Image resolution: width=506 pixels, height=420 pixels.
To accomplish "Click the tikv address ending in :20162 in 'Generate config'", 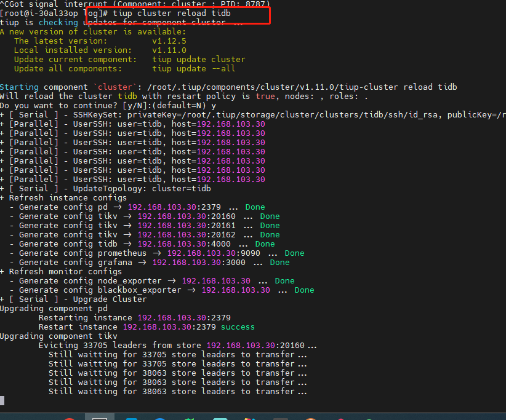I will [x=187, y=235].
